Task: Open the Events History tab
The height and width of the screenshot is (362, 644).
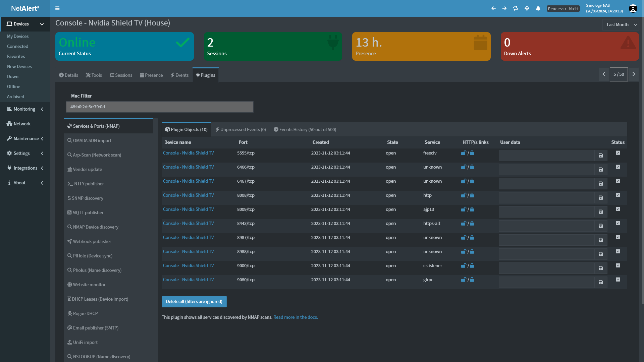Action: pyautogui.click(x=305, y=129)
